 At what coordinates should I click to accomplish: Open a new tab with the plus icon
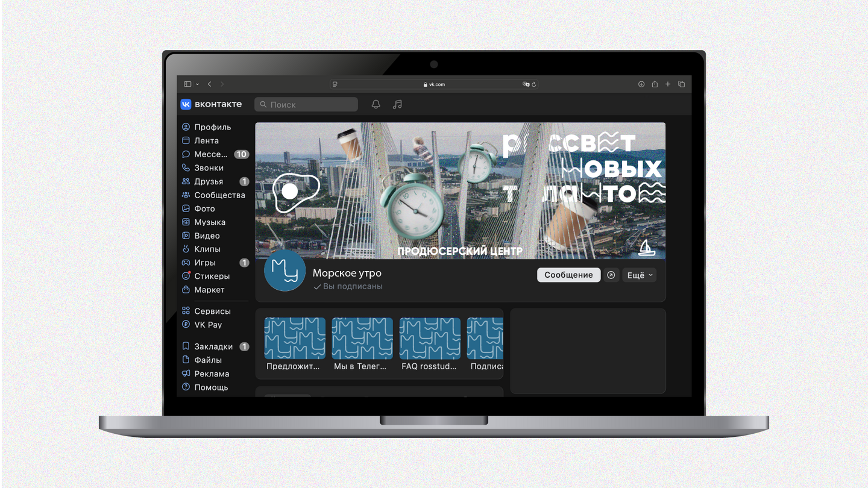668,84
